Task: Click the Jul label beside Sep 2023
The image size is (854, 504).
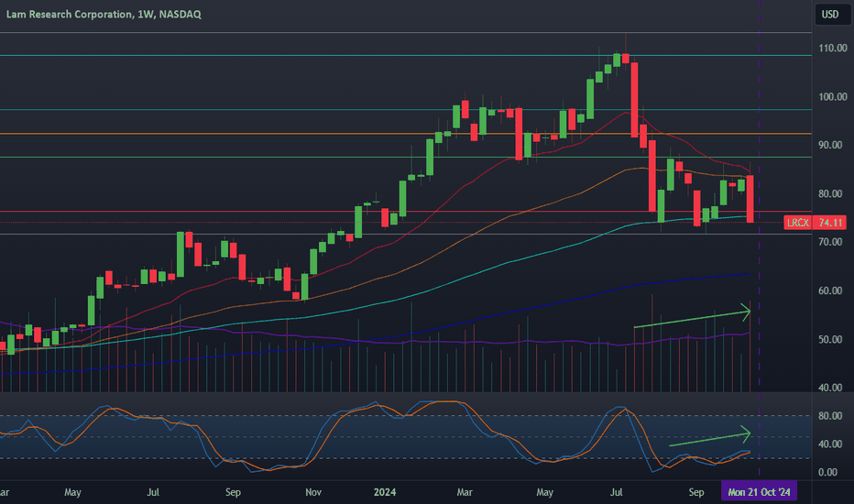Action: [153, 492]
